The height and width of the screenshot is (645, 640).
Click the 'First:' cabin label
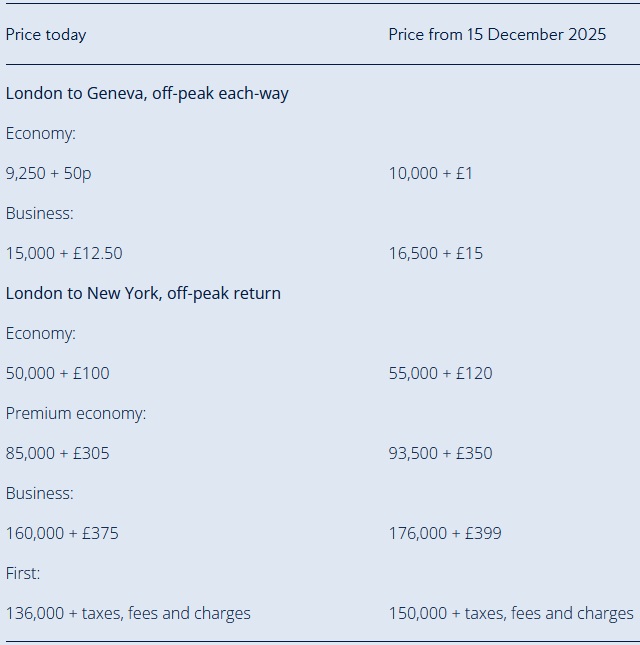point(23,573)
